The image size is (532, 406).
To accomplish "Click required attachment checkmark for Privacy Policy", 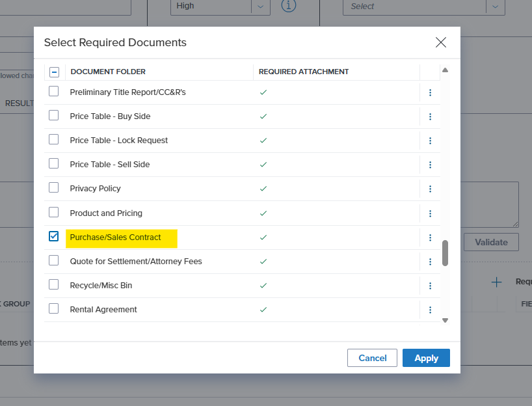I will point(263,189).
